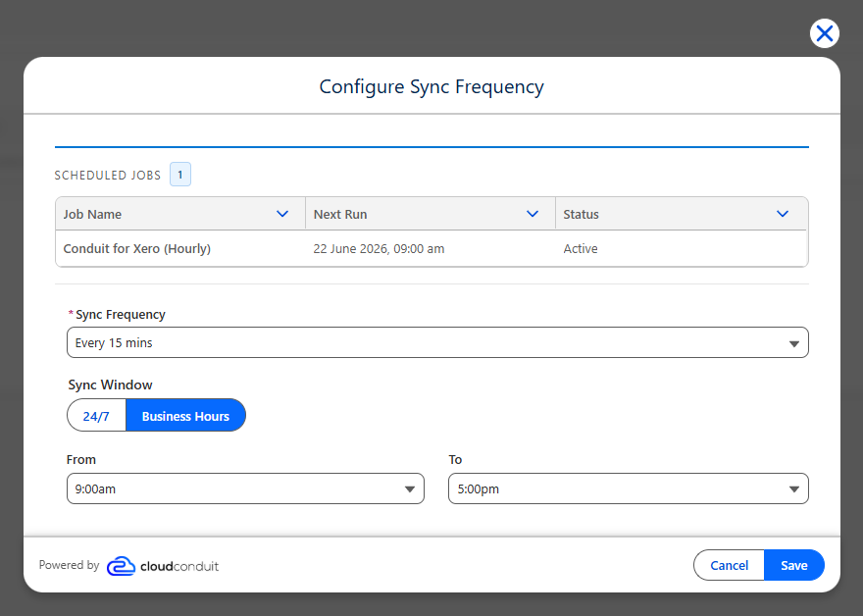Click the Conduit for Xero (Hourly) job
The width and height of the screenshot is (863, 616).
click(x=137, y=248)
